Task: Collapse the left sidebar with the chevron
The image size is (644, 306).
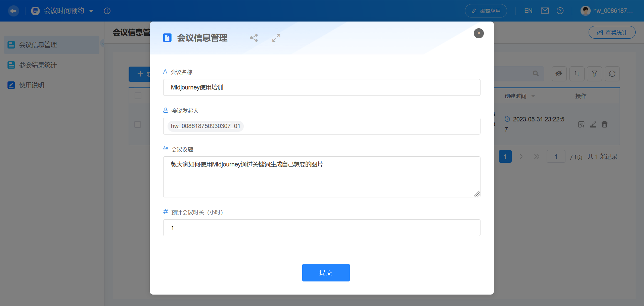Action: pos(103,43)
